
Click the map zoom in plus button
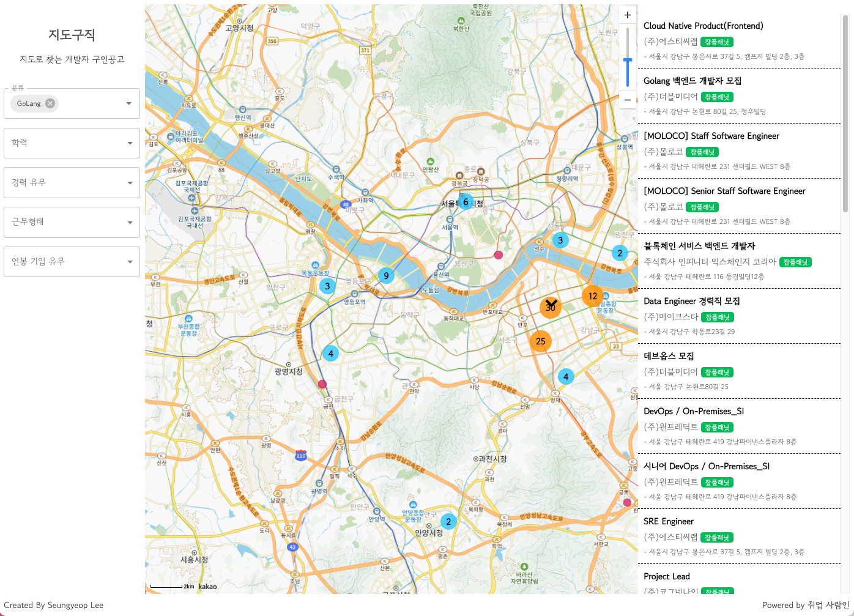point(627,15)
